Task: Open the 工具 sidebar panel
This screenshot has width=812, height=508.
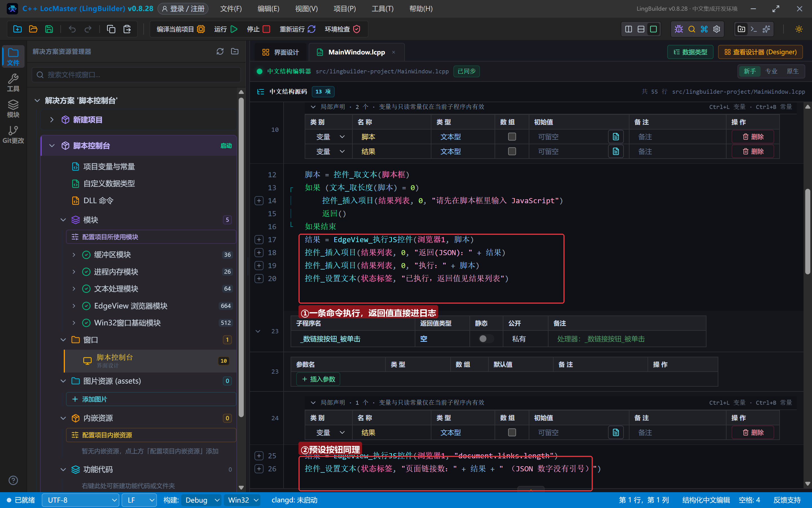Action: [x=13, y=83]
